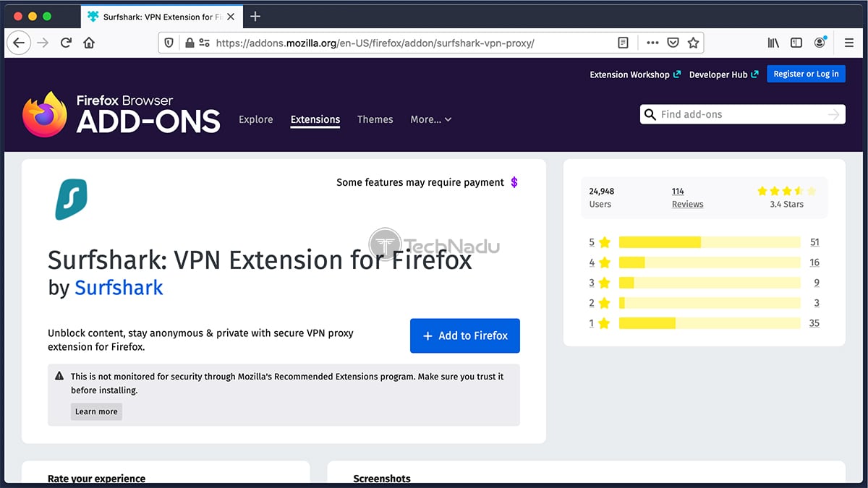Click the Firefox Browser Add-ons logo
Viewport: 868px width, 488px height.
121,114
